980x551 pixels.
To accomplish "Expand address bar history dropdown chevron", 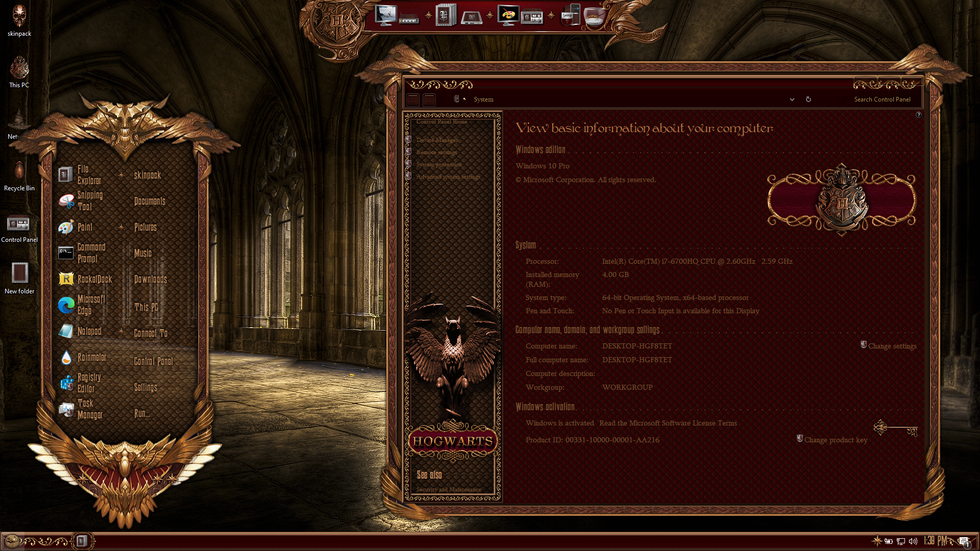I will tap(792, 99).
